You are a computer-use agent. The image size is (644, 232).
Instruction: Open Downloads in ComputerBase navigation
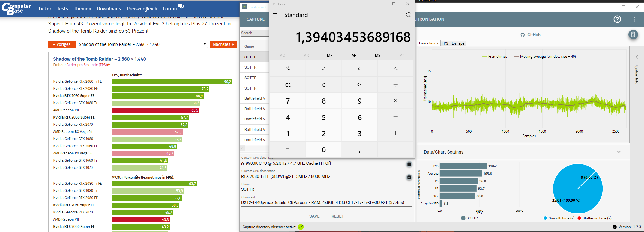[x=109, y=9]
